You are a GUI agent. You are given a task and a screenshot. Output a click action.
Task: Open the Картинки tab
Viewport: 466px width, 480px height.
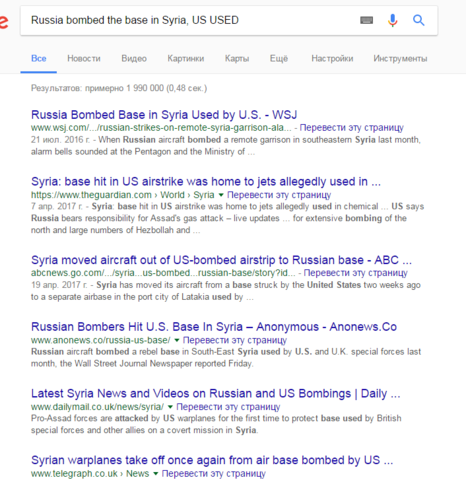(x=186, y=59)
